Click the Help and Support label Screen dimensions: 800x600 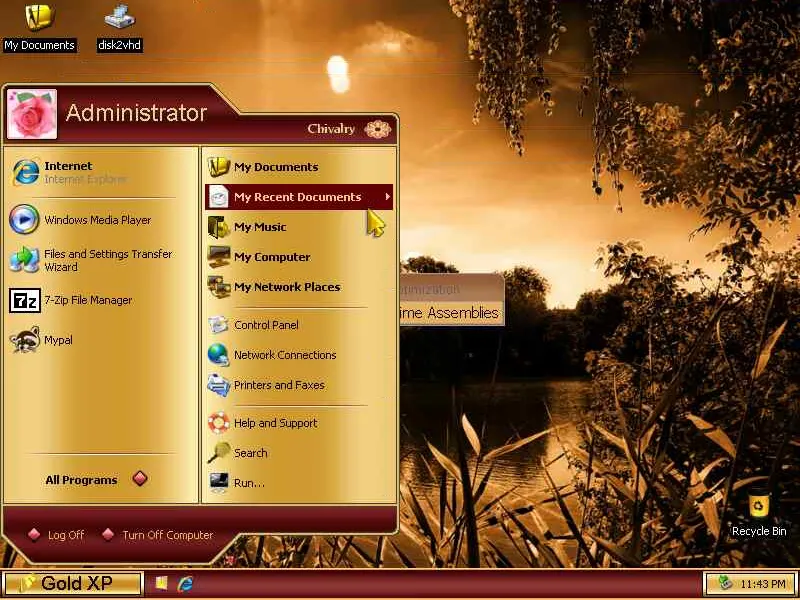tap(276, 423)
